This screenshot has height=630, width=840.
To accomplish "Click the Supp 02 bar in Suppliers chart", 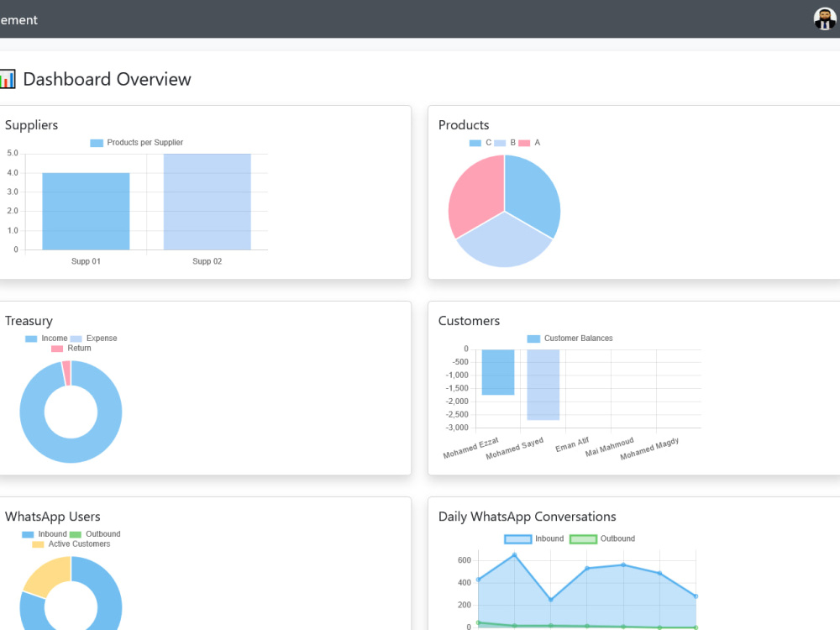I will [207, 202].
